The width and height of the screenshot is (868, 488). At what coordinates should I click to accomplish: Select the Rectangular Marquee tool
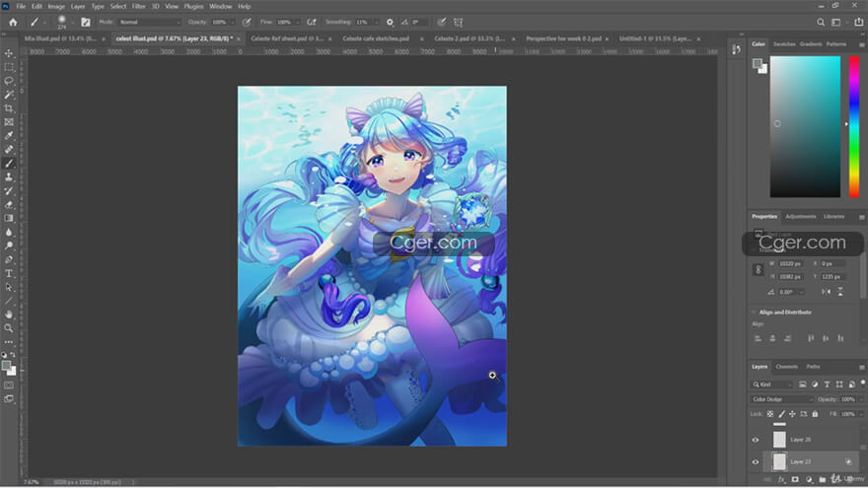(9, 67)
